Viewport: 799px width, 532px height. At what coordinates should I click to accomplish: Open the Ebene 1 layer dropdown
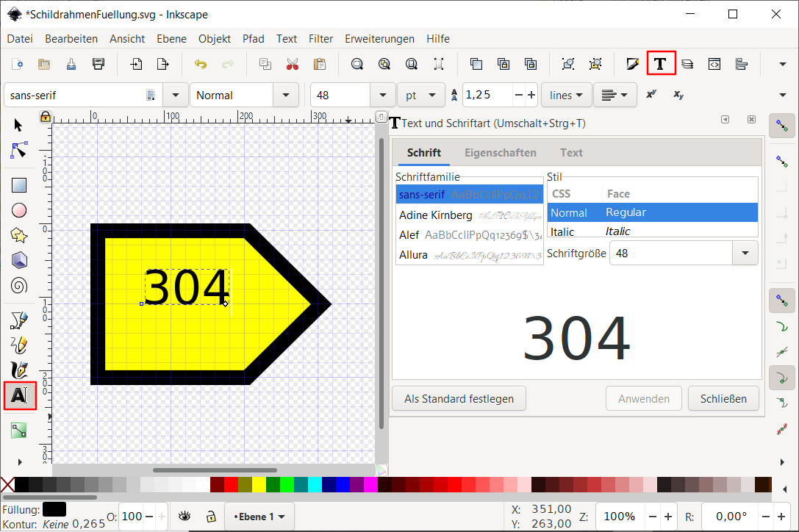[259, 517]
